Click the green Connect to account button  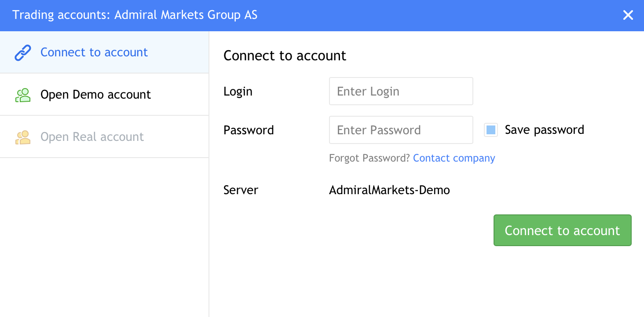coord(562,230)
